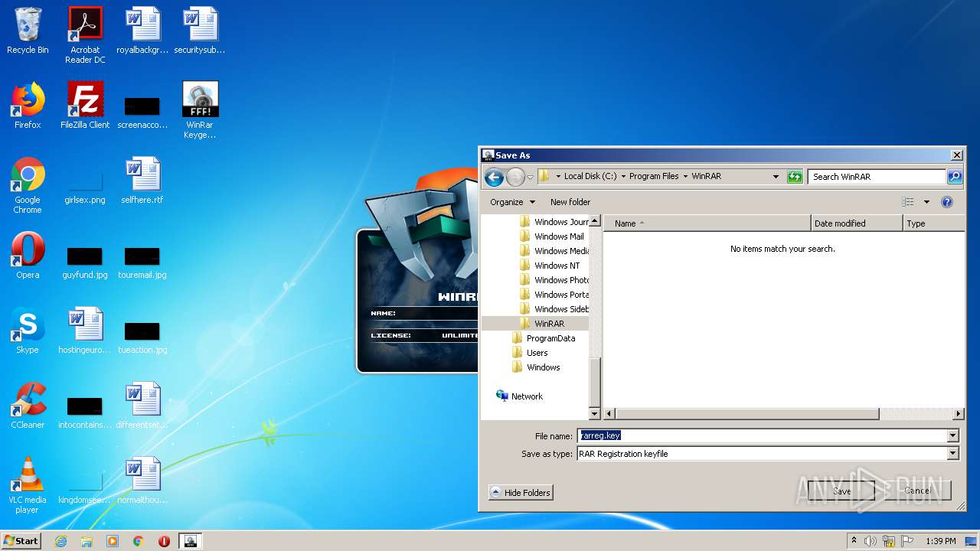The width and height of the screenshot is (980, 551).
Task: Sort by the Name column header
Action: 707,223
